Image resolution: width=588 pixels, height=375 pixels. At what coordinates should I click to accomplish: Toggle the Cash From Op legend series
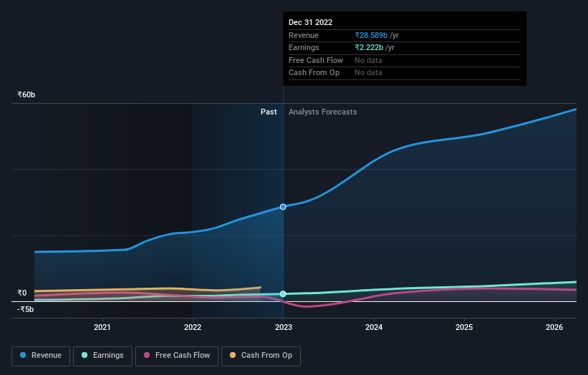pos(261,356)
